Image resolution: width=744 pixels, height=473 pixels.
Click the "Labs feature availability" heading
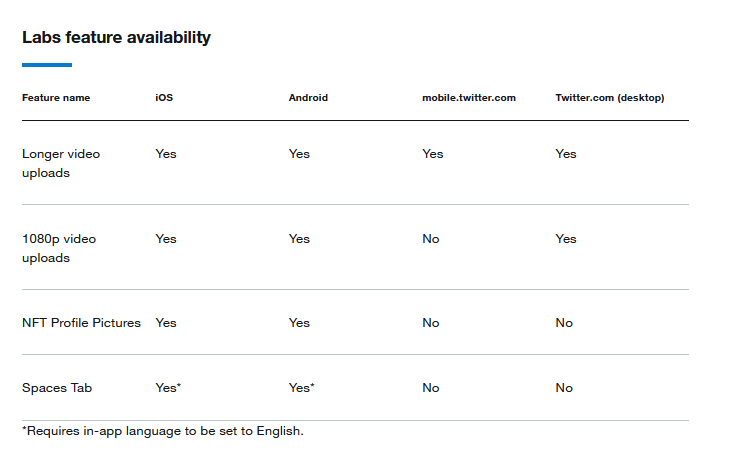(116, 38)
